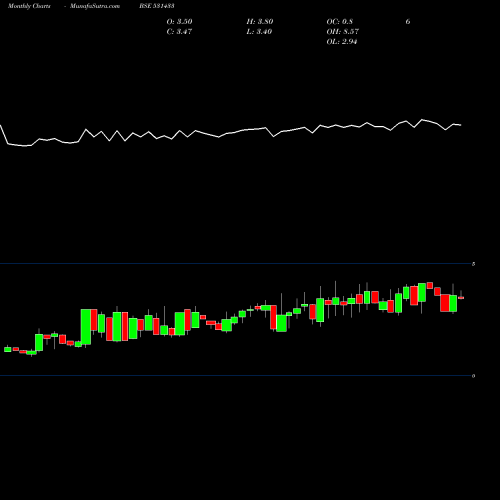Click the 'OH: 8.57' value

(x=342, y=32)
